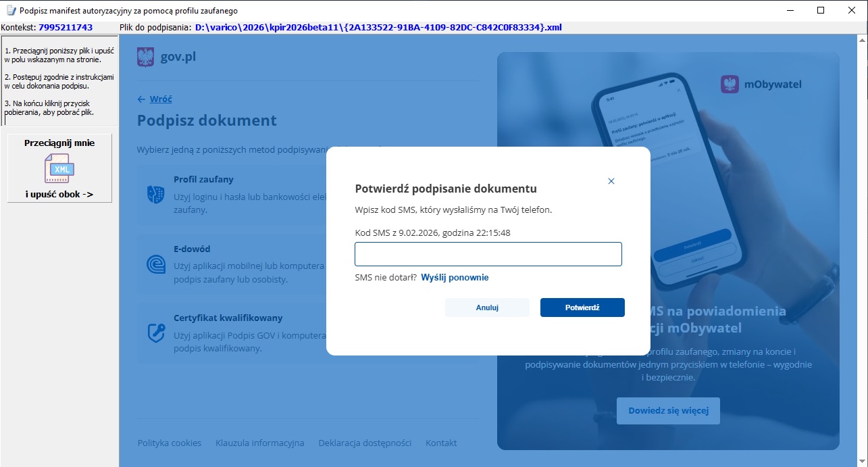This screenshot has height=467, width=868.
Task: Open the Klauzula informacyjna footer link
Action: tap(260, 443)
